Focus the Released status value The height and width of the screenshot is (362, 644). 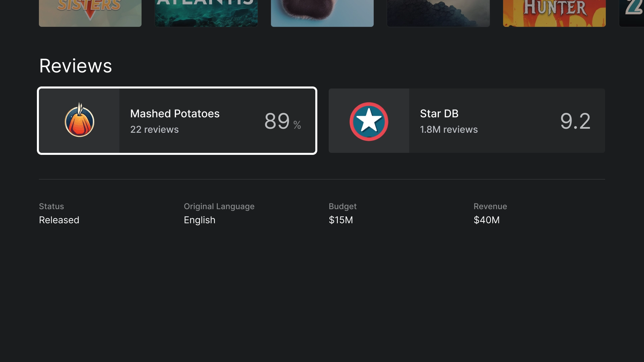coord(59,220)
